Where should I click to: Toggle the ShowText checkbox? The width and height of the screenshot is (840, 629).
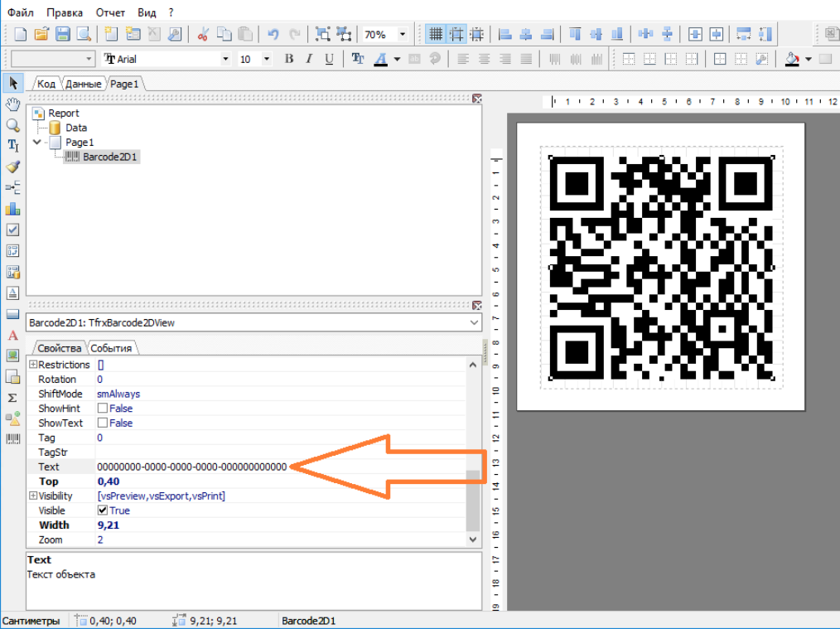point(103,423)
